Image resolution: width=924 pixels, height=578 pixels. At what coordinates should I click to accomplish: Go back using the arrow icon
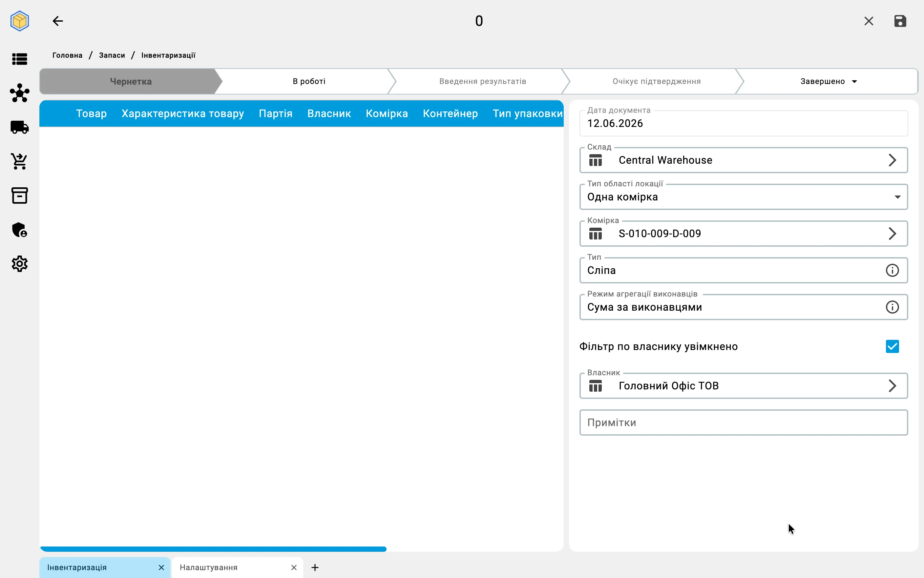tap(58, 21)
